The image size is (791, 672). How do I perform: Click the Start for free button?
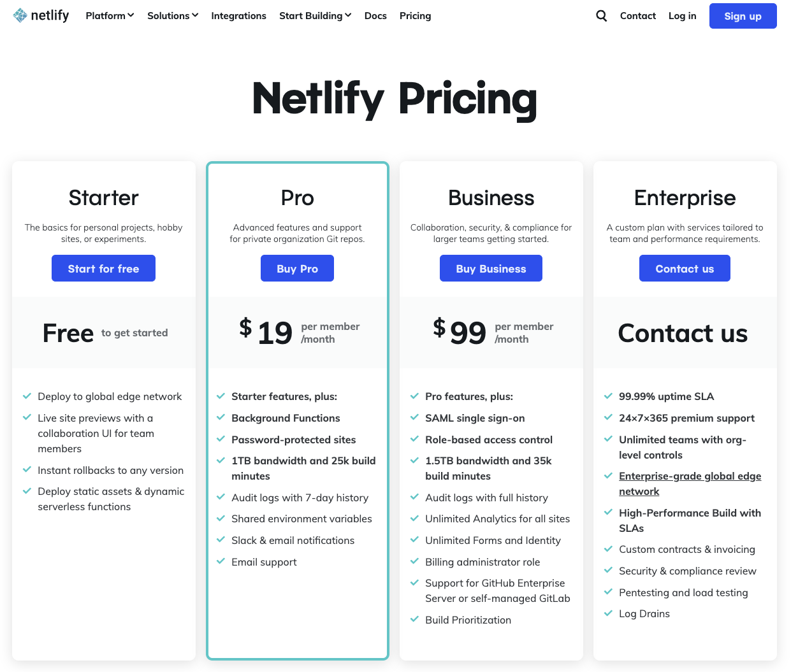[103, 269]
